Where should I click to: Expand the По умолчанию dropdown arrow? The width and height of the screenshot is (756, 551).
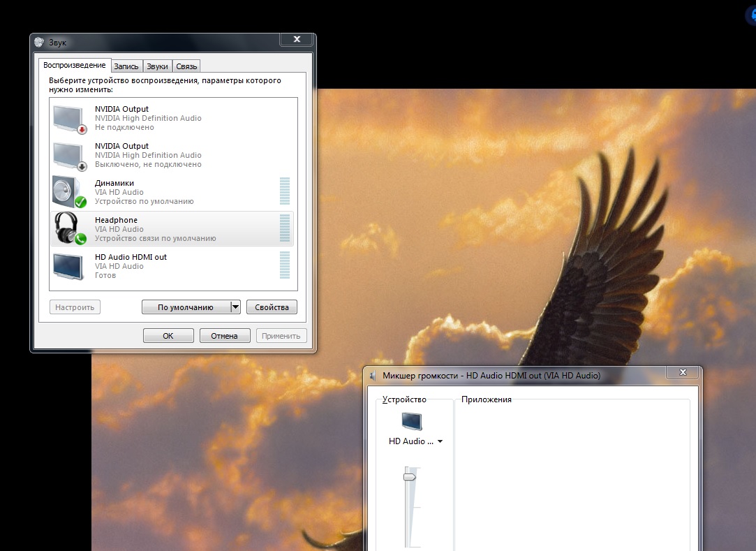point(235,307)
